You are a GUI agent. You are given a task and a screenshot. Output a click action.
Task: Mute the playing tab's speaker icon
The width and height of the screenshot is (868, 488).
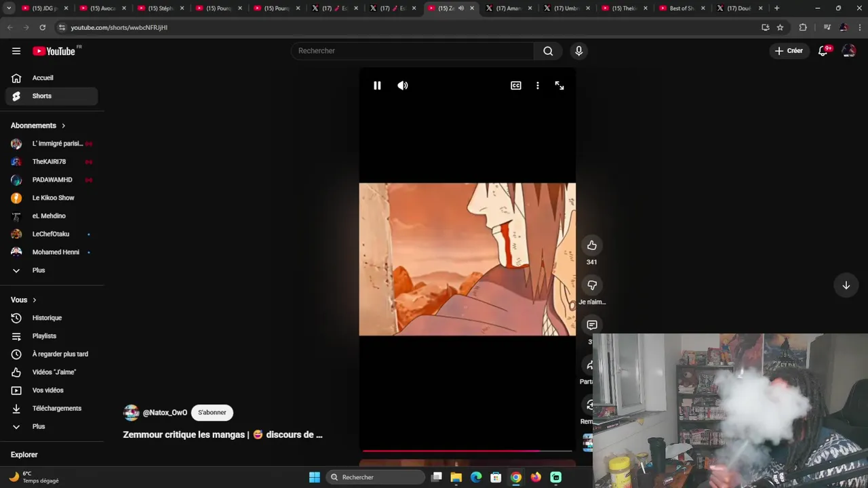(461, 8)
